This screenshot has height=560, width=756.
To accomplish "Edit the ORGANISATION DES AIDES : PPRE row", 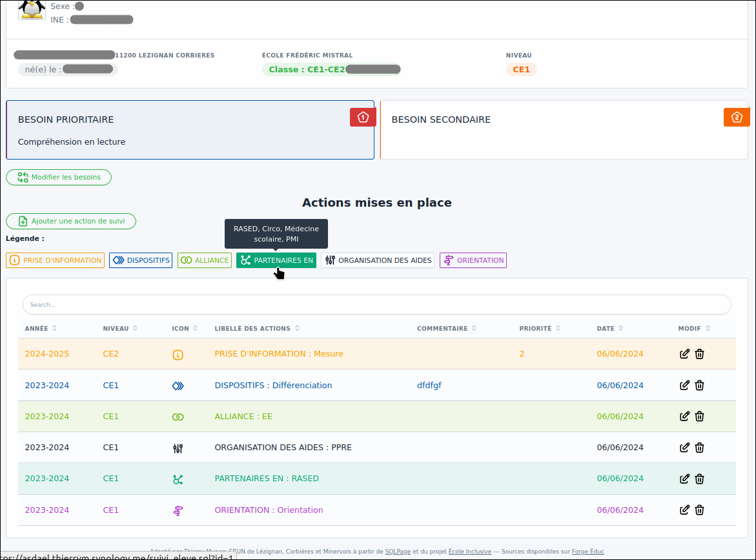I will [684, 448].
